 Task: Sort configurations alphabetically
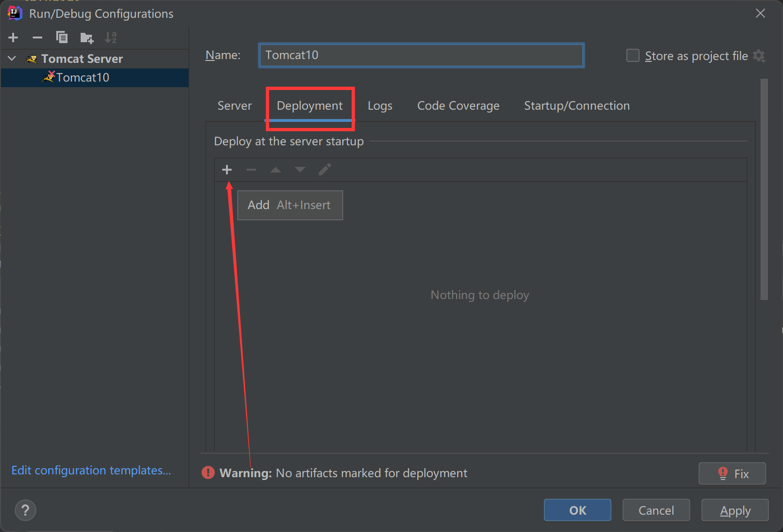pyautogui.click(x=111, y=37)
